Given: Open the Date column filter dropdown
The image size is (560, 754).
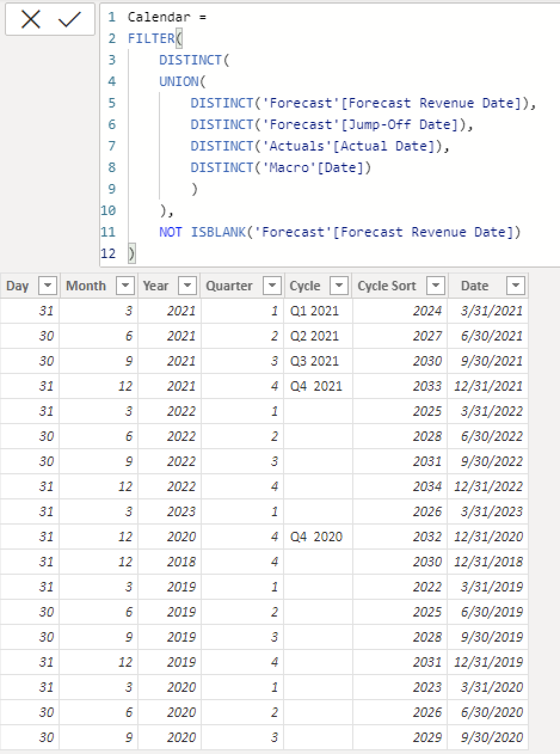Looking at the screenshot, I should (516, 286).
